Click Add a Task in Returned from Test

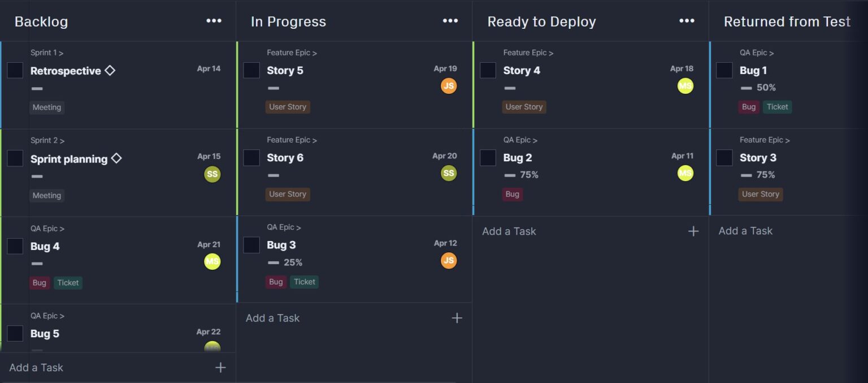click(x=745, y=231)
